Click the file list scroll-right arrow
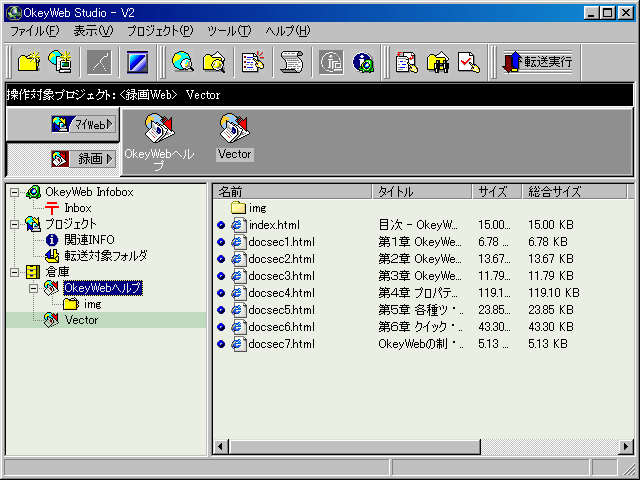 pos(626,447)
